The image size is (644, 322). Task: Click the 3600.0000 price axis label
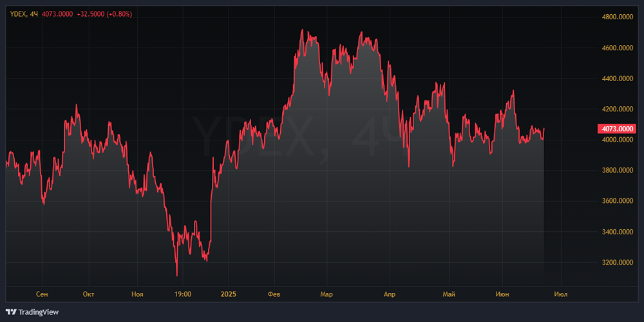pos(618,201)
